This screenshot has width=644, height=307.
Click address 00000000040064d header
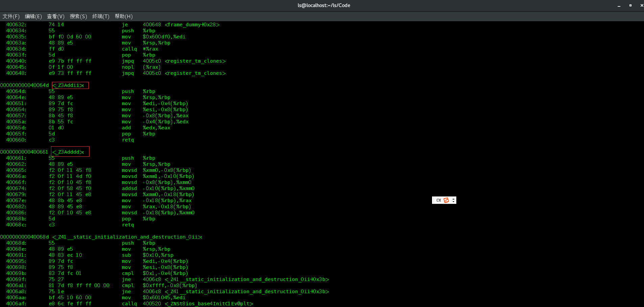24,85
